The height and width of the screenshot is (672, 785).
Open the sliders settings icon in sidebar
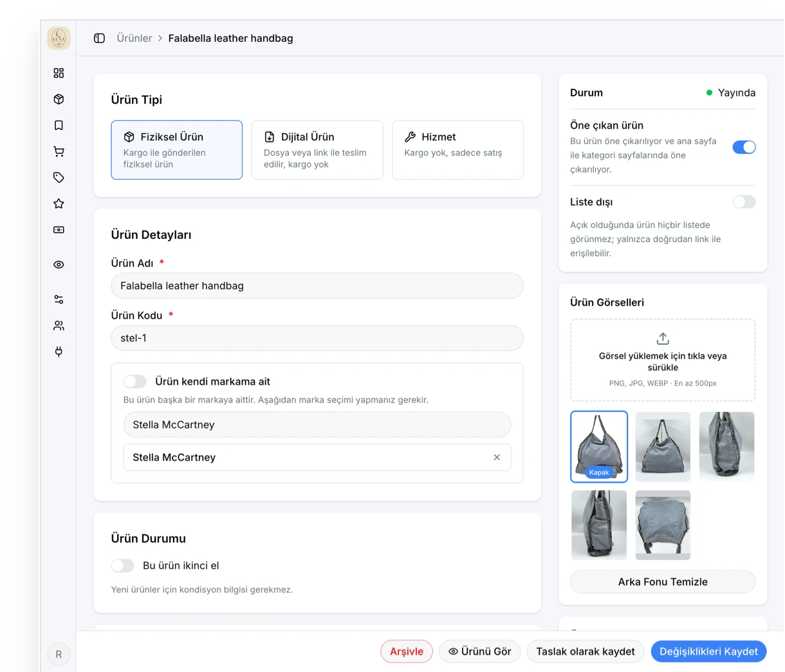tap(59, 299)
